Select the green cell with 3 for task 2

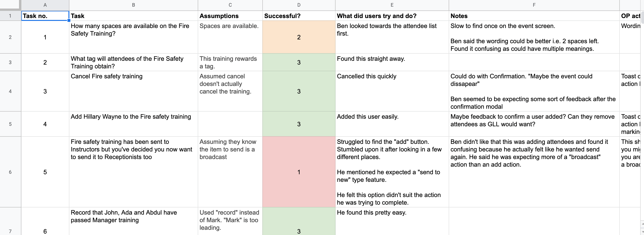[298, 62]
